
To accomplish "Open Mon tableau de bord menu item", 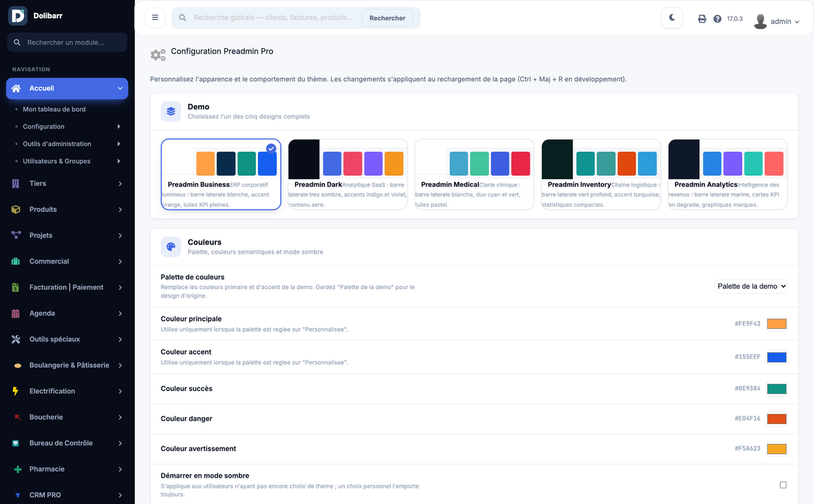I will pos(54,109).
